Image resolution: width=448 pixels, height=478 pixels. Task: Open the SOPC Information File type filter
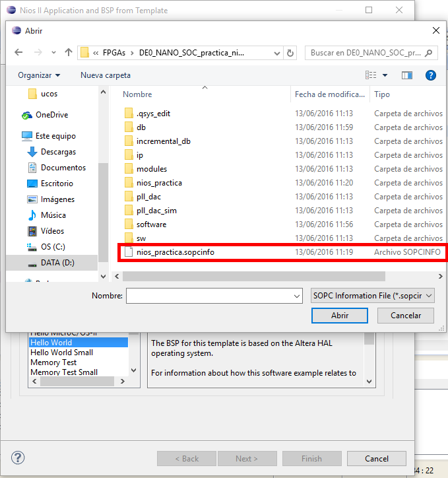pos(373,296)
